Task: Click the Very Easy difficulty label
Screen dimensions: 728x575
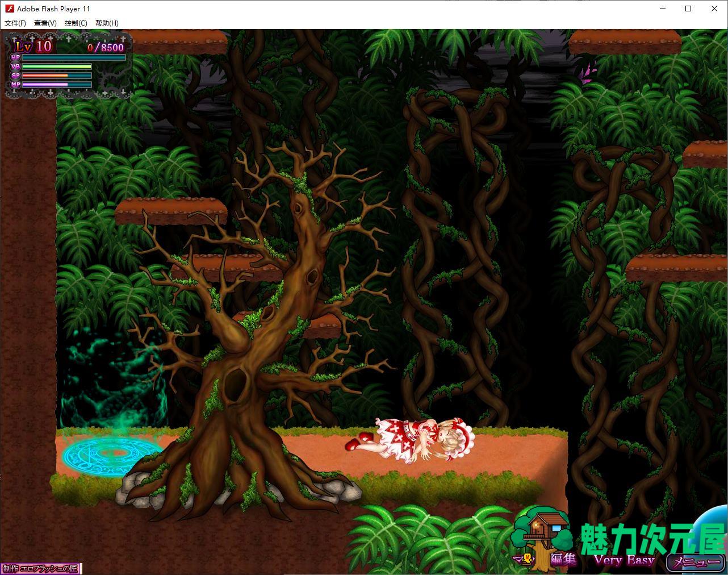Action: (624, 560)
